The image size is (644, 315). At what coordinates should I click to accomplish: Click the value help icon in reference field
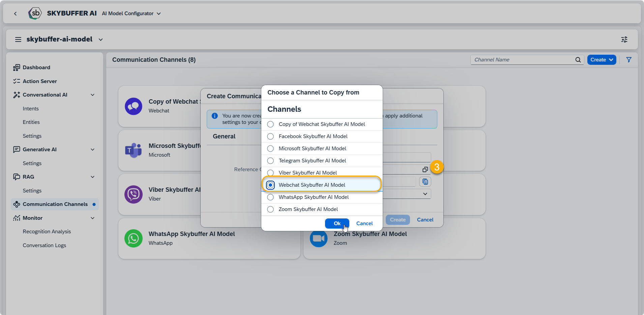(425, 169)
